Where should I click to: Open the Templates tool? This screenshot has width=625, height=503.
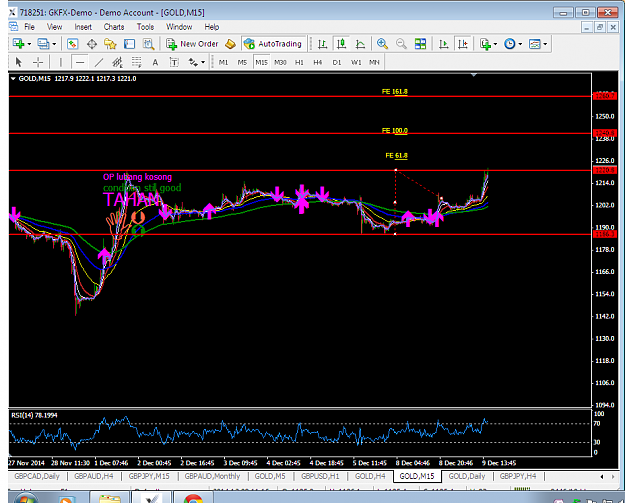[535, 43]
